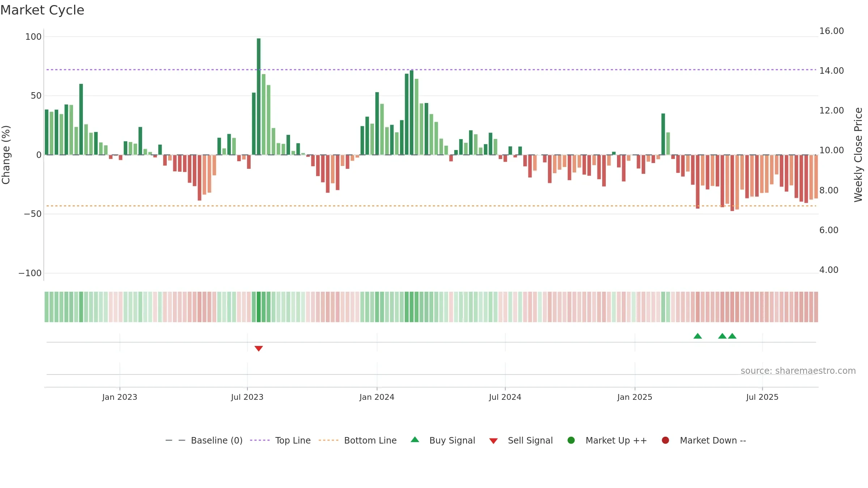
Task: Click the red Sell Signal triangle in legend
Action: (x=493, y=441)
